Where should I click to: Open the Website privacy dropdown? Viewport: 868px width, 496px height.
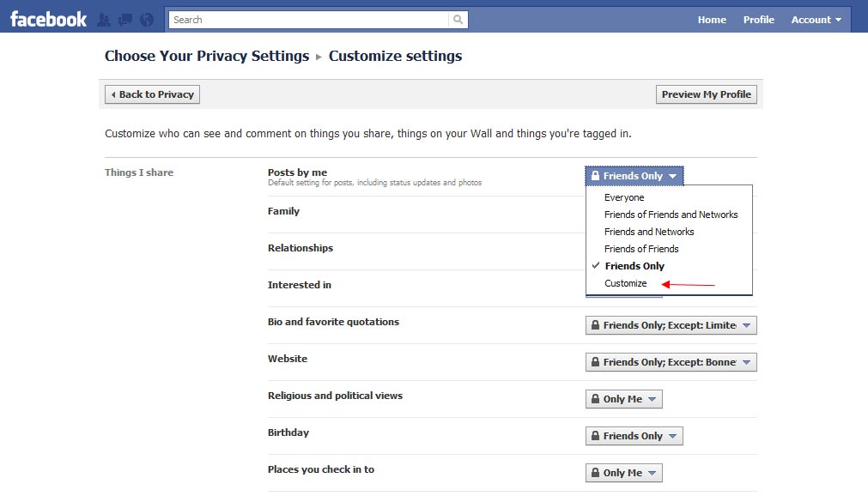click(671, 361)
